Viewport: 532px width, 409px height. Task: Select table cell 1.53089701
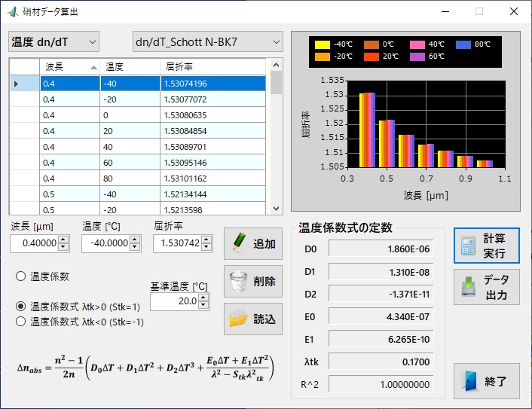point(212,147)
